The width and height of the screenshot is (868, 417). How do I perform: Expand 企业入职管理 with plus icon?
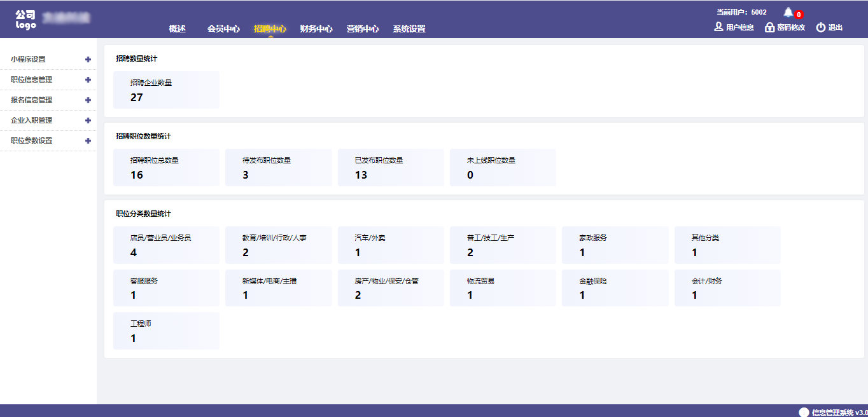click(88, 121)
